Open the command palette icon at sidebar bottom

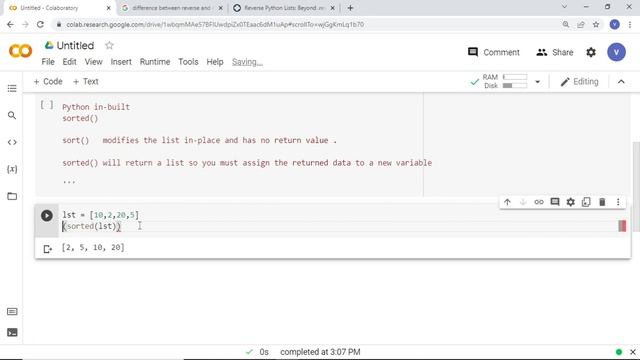click(12, 312)
